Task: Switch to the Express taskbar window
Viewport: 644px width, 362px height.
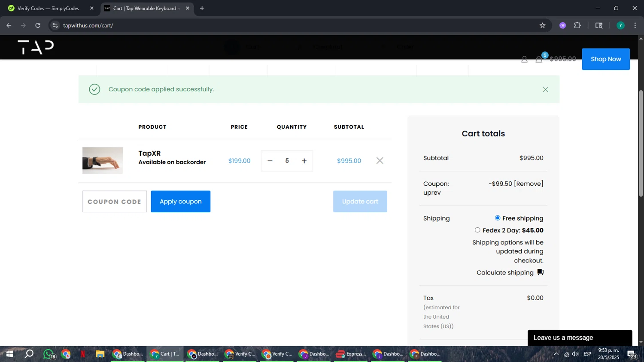Action: tap(351, 354)
